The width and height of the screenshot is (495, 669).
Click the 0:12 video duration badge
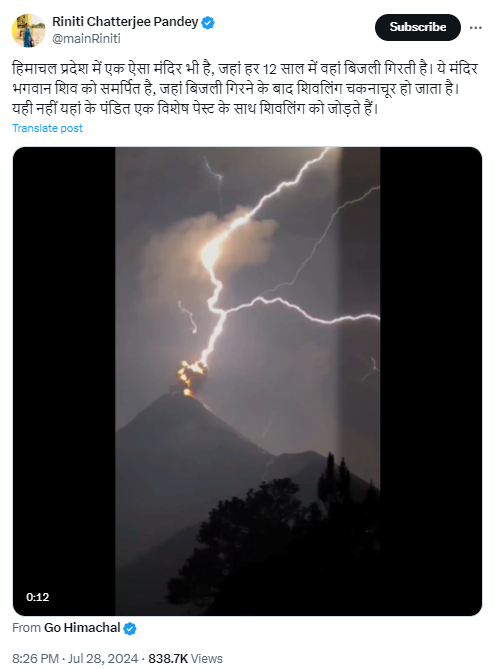coord(38,597)
